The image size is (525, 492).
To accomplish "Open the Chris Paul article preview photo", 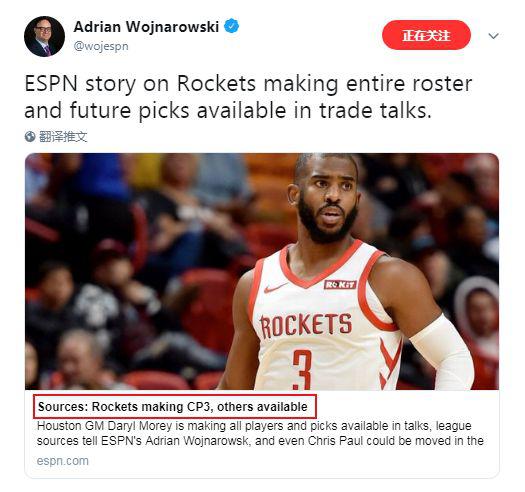I will point(262,271).
